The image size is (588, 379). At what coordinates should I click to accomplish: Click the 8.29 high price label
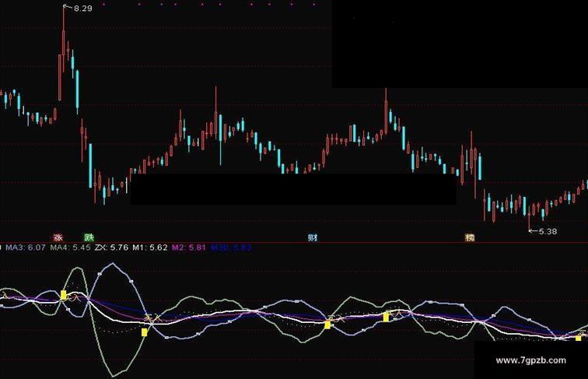(x=83, y=9)
